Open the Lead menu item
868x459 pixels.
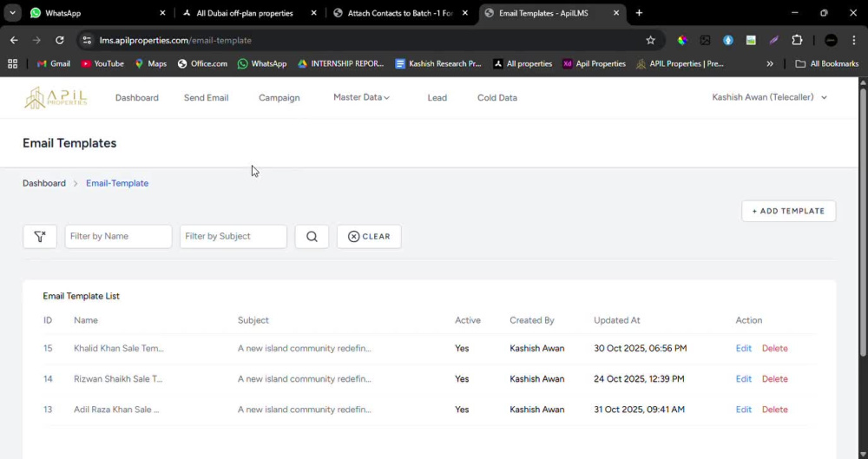(437, 97)
